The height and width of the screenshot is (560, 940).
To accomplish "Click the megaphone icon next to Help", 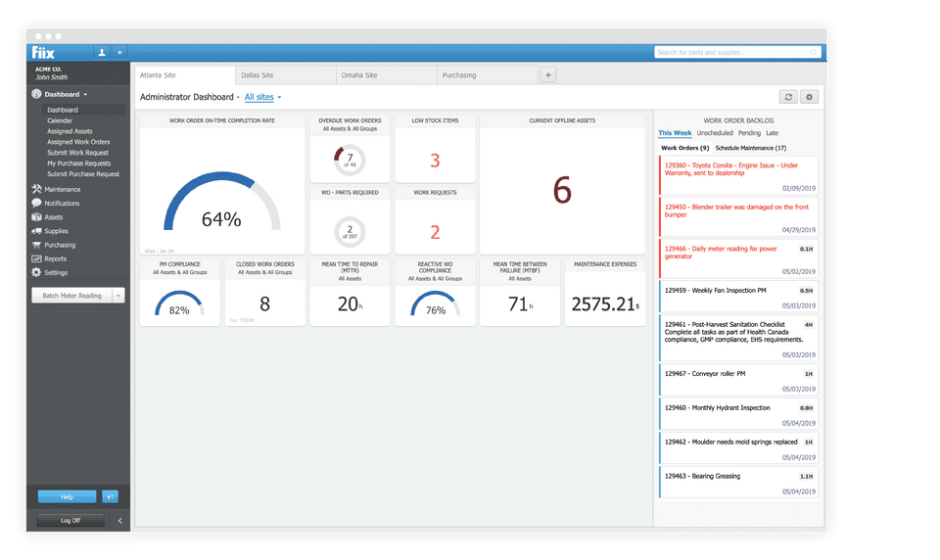I will [111, 496].
